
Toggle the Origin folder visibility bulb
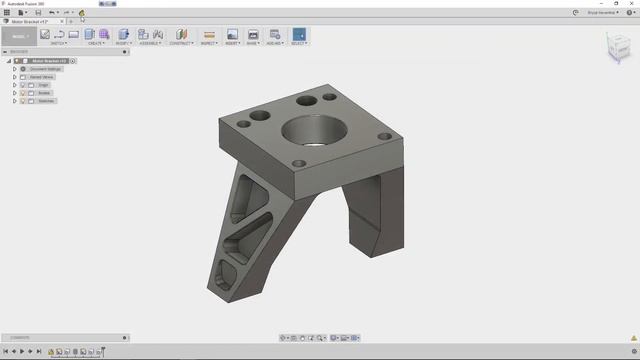[x=23, y=85]
